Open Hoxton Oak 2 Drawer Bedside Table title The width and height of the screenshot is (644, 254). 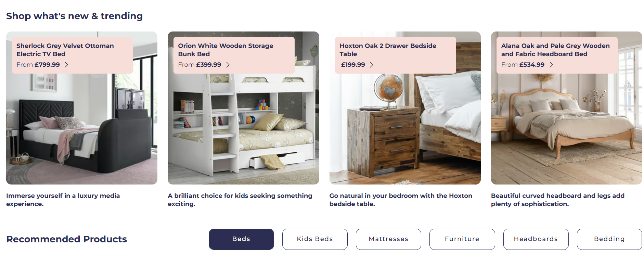tap(388, 50)
